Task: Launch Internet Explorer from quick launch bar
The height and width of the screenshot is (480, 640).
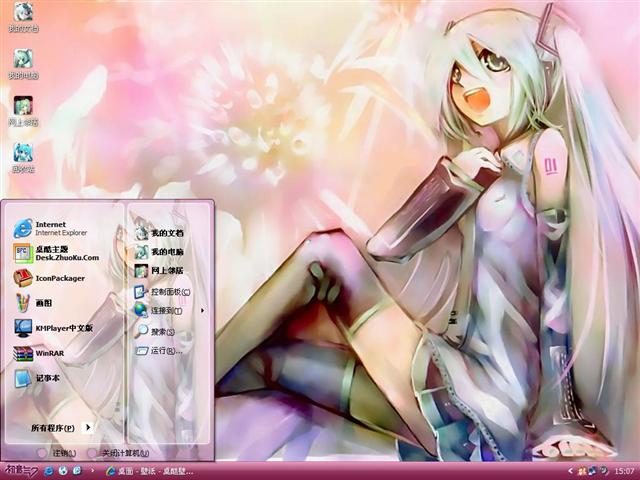Action: [x=49, y=471]
